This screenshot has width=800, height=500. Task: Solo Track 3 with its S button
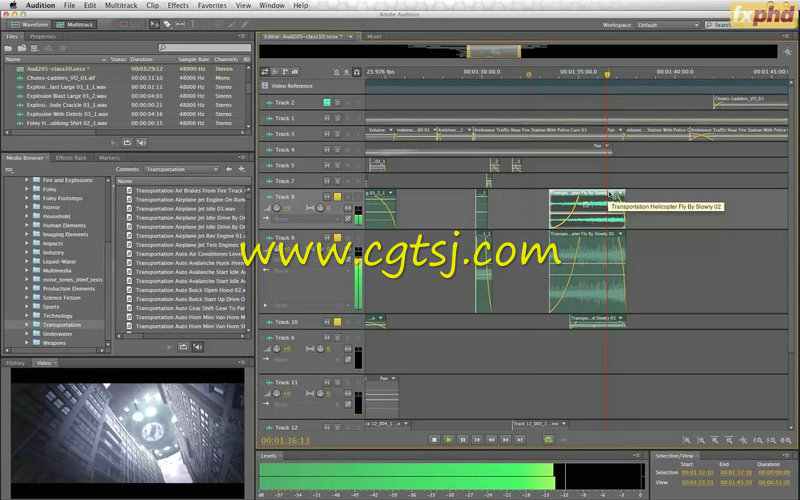(x=337, y=134)
